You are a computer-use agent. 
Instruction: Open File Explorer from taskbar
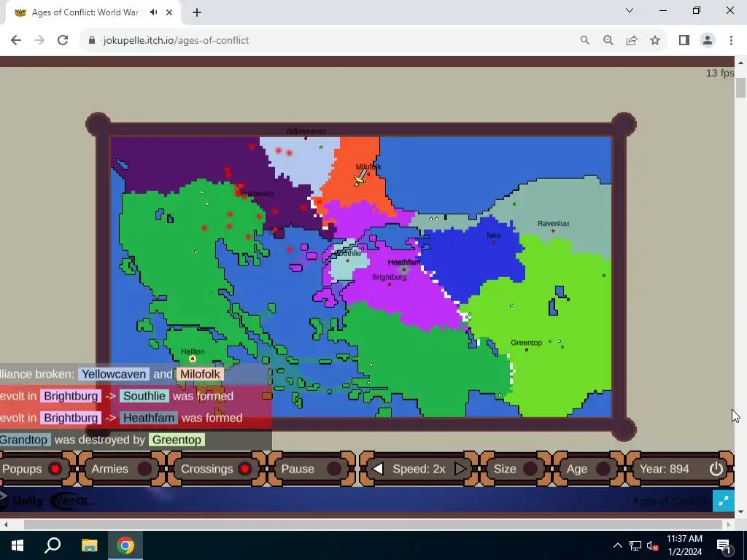(x=89, y=545)
